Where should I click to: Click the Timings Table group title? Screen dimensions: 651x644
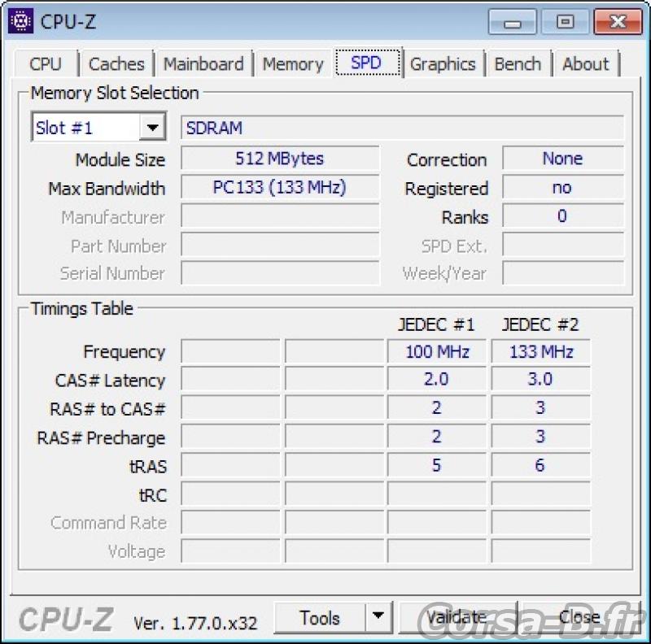82,309
